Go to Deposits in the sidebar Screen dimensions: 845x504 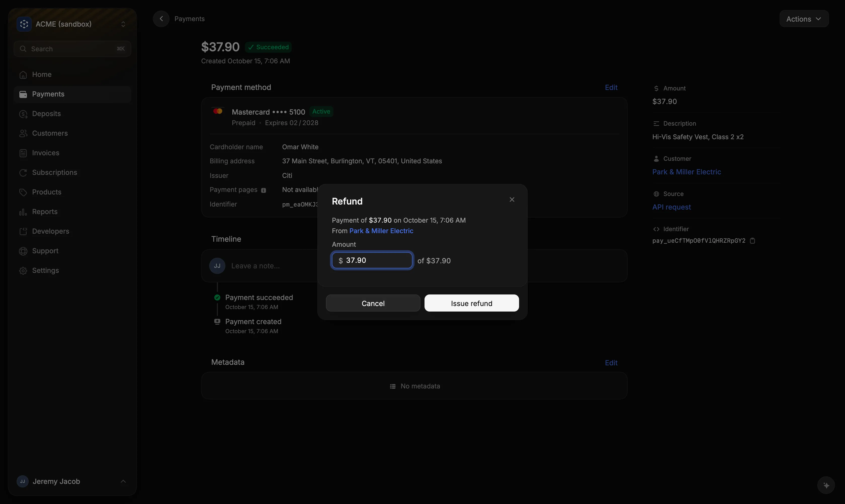click(72, 114)
